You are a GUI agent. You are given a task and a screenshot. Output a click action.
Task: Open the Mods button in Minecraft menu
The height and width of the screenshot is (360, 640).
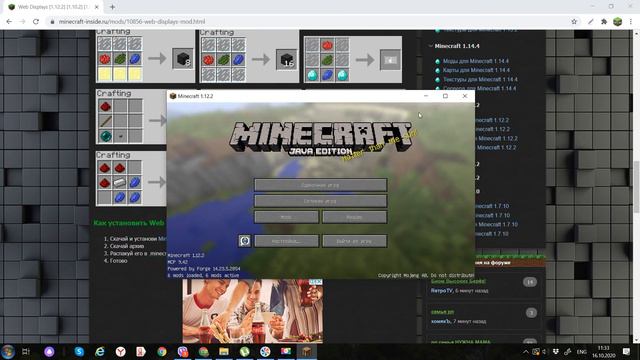(286, 217)
